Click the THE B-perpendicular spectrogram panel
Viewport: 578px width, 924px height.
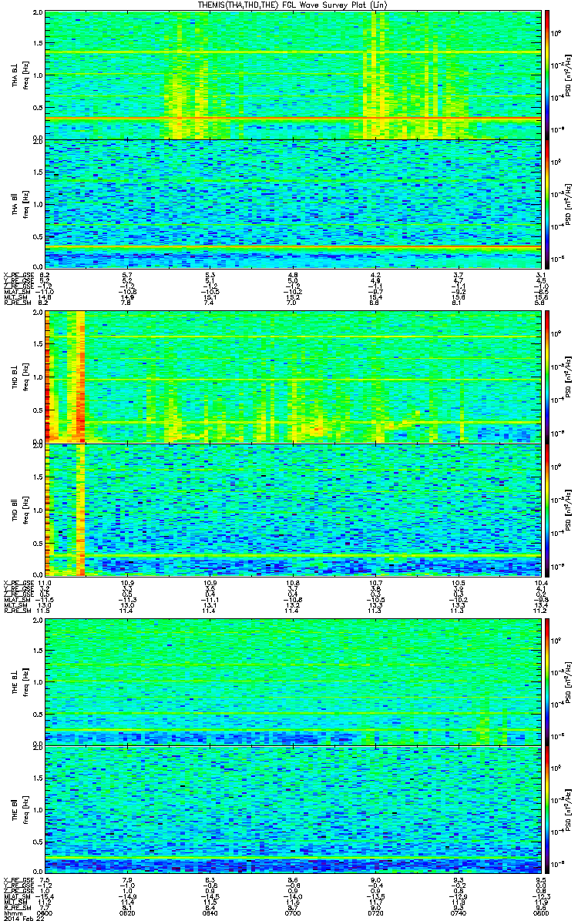[x=293, y=681]
